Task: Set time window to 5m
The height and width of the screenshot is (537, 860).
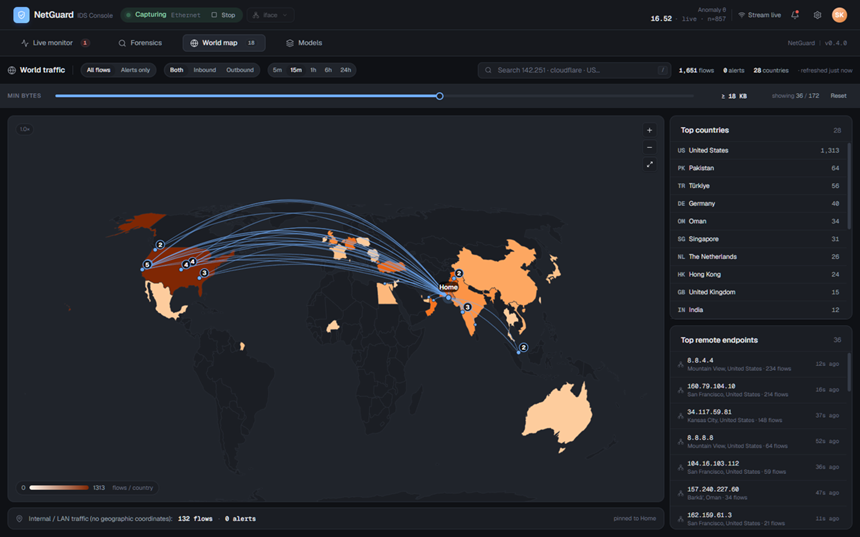Action: [x=278, y=70]
